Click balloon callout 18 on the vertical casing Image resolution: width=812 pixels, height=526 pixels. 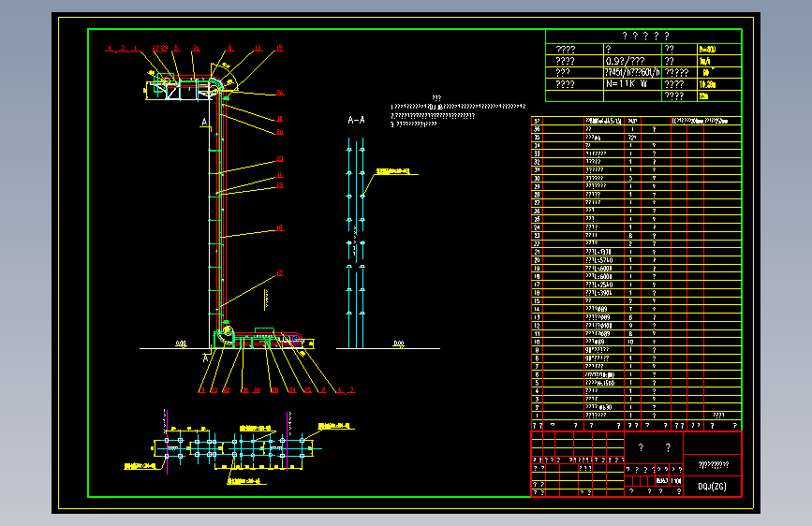pos(280,227)
